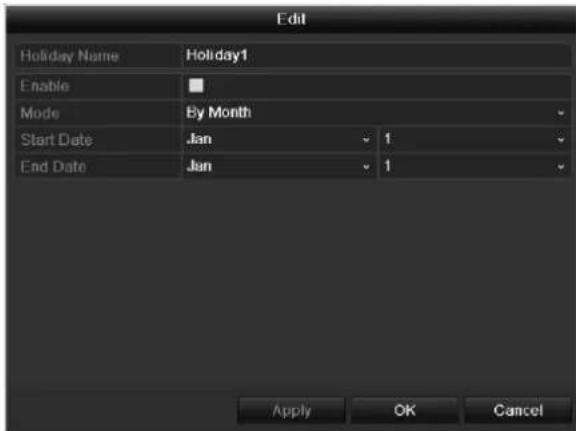Click the Apply button

coord(292,410)
